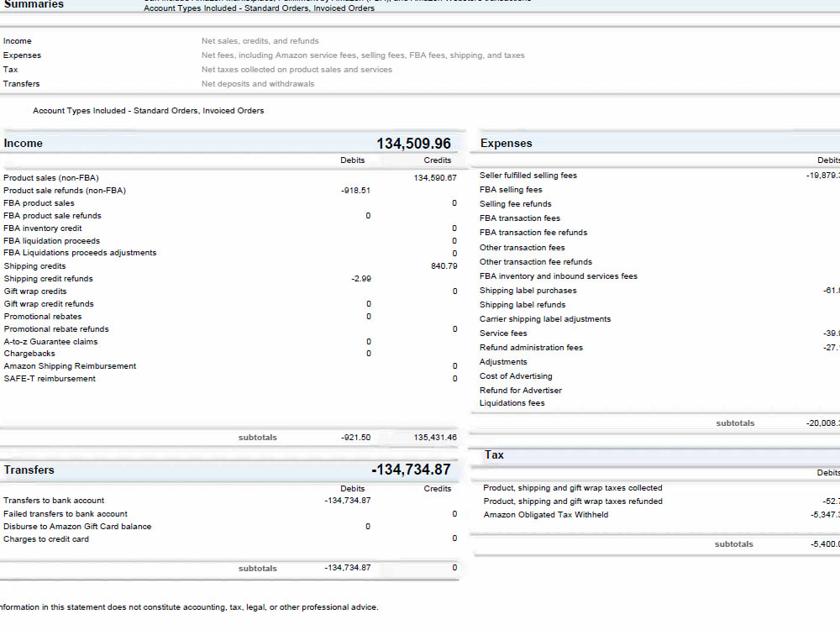Click the Net sales, credits, and refunds description
The height and width of the screenshot is (630, 840).
[260, 41]
